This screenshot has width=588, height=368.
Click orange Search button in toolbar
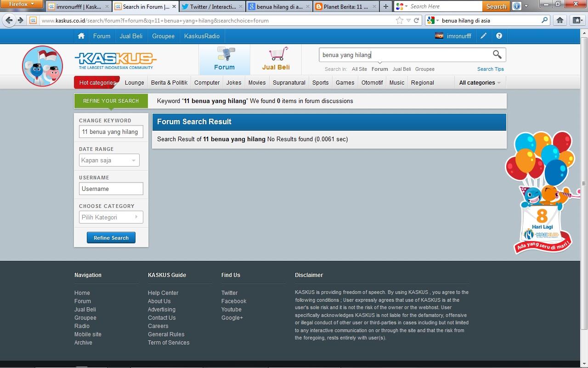(496, 6)
